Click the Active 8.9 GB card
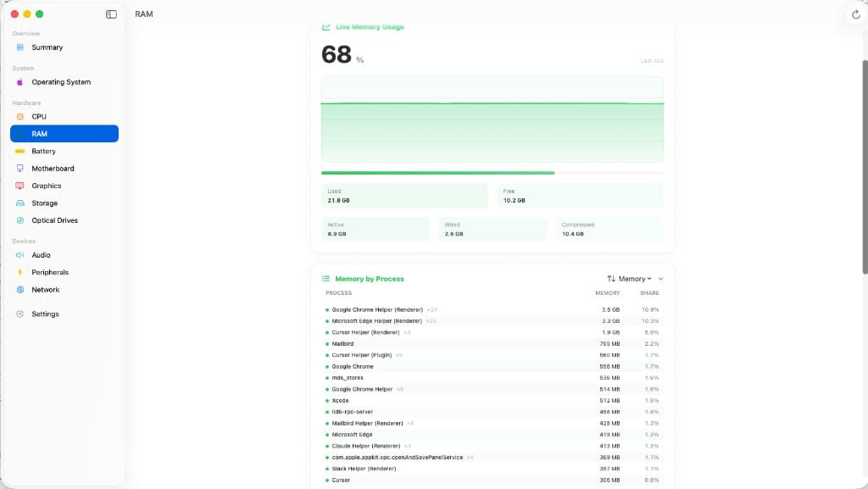The height and width of the screenshot is (489, 868). click(x=376, y=229)
